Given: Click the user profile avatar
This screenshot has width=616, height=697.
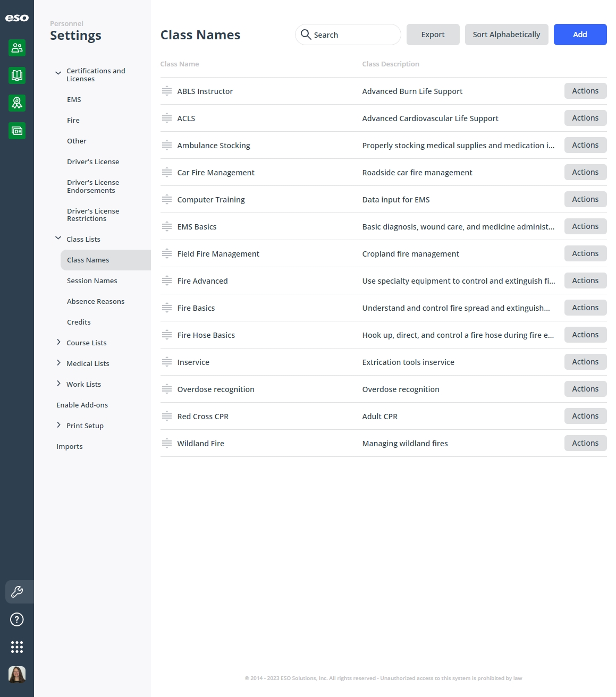Looking at the screenshot, I should [x=17, y=675].
